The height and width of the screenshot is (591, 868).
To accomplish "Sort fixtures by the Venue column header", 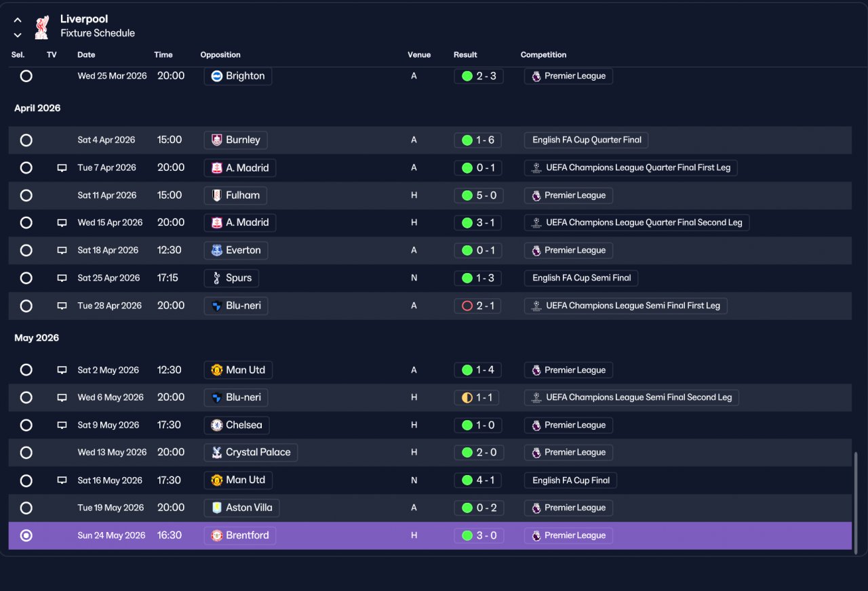I will point(419,55).
